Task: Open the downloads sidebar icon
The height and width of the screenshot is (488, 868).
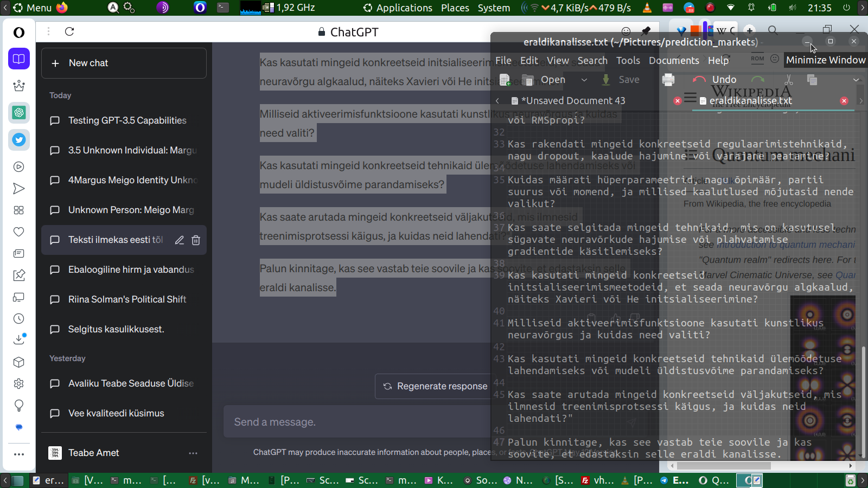Action: (19, 340)
